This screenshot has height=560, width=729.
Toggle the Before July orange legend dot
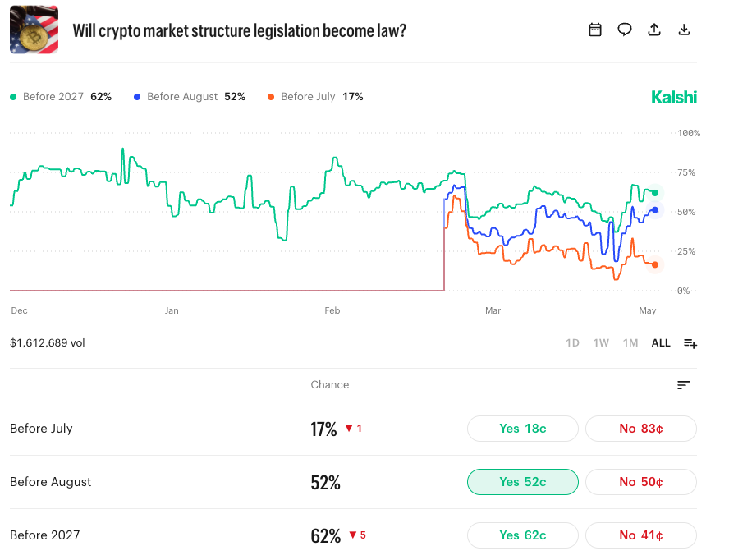271,97
